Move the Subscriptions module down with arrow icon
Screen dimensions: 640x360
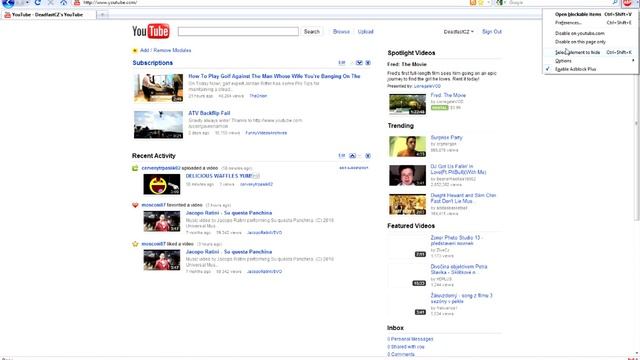click(359, 63)
